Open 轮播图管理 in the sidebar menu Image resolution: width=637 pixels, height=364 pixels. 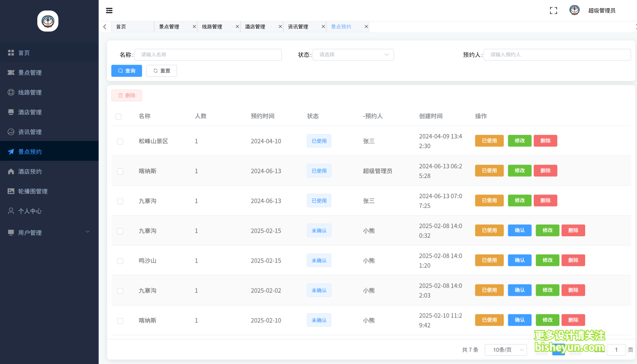(49, 191)
